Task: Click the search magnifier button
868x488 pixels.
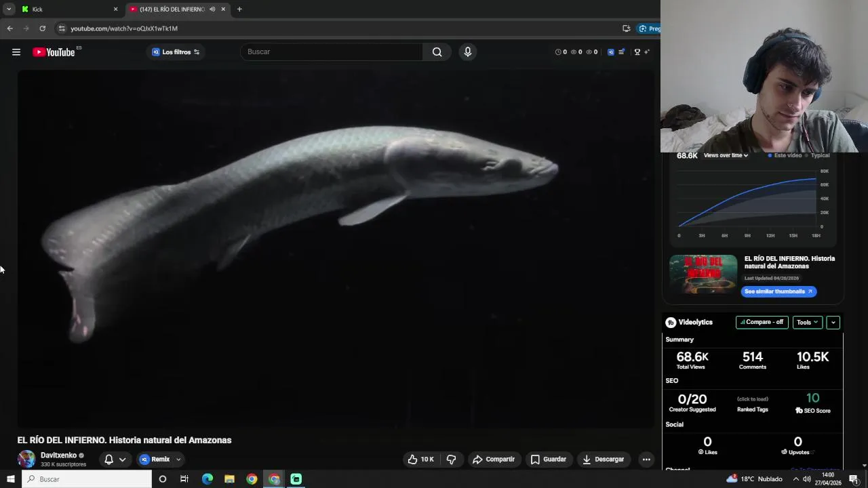Action: tap(437, 52)
